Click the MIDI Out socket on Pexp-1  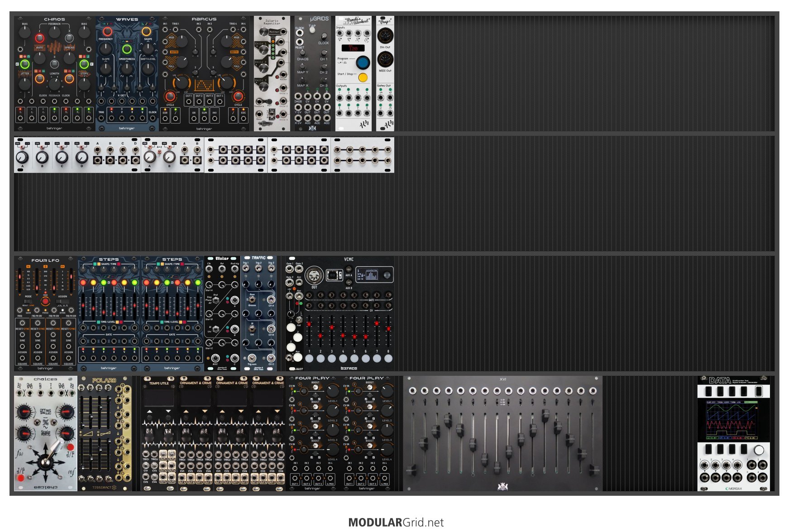pyautogui.click(x=385, y=59)
